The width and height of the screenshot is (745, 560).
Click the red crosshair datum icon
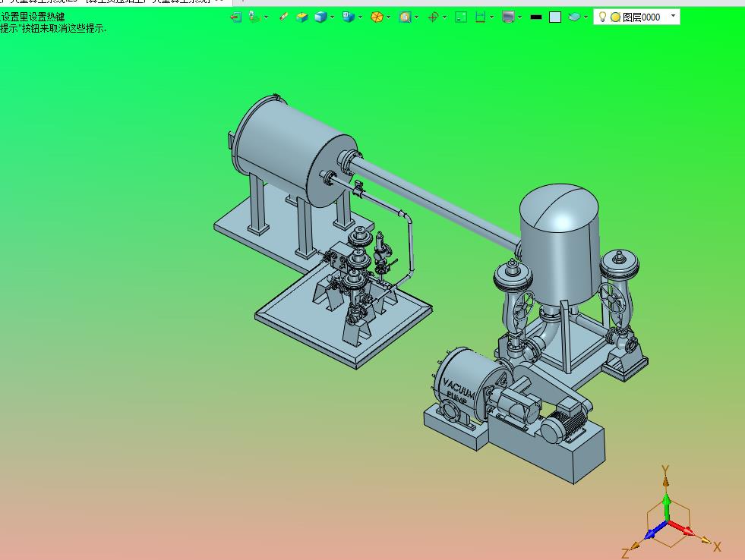pos(433,17)
